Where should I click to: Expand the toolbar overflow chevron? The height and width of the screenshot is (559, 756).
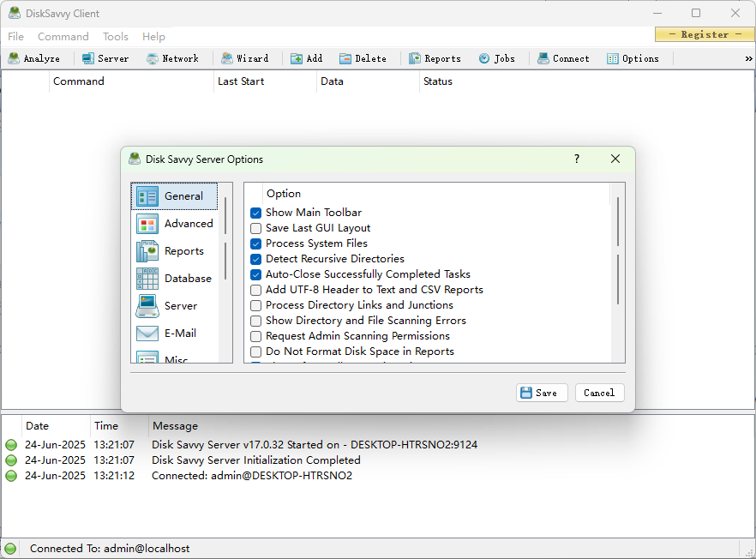pos(747,58)
